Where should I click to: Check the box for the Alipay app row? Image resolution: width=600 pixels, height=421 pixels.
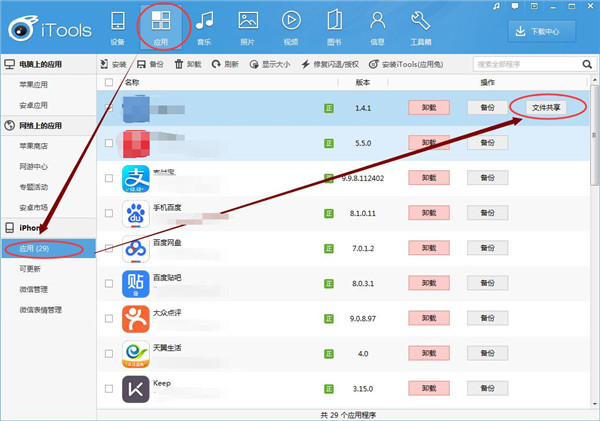(x=109, y=178)
